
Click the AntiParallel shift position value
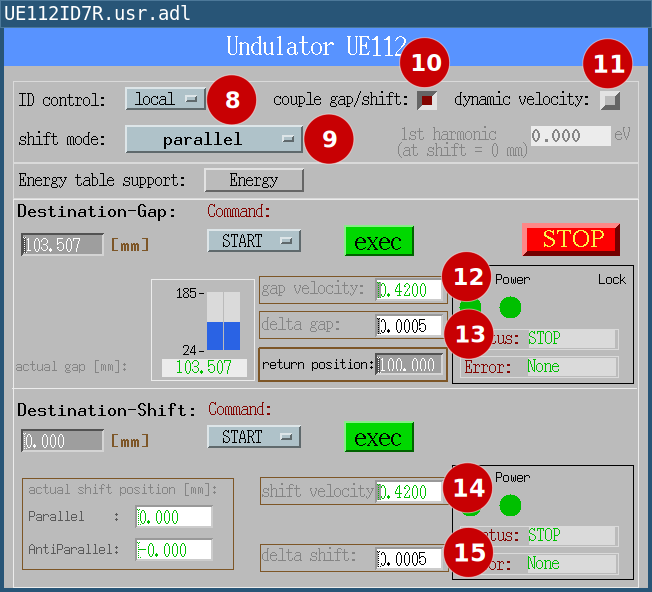tap(174, 550)
